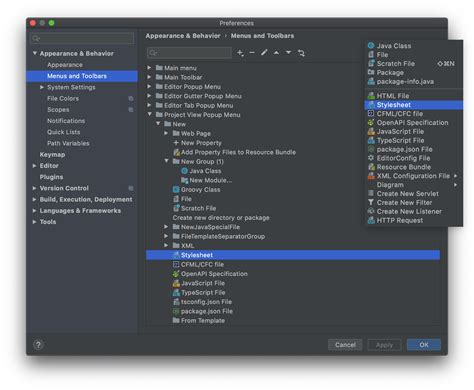
Task: Select Java Class in popup menu
Action: point(413,46)
